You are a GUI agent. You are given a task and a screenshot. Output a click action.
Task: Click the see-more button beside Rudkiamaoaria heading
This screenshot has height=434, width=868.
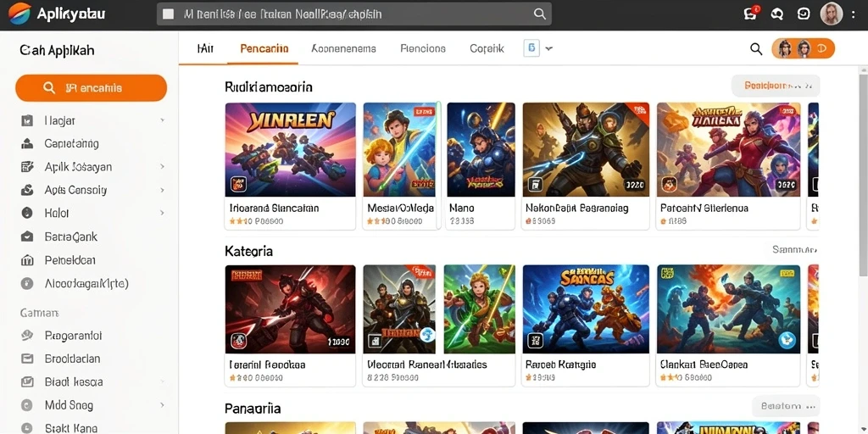[x=776, y=86]
